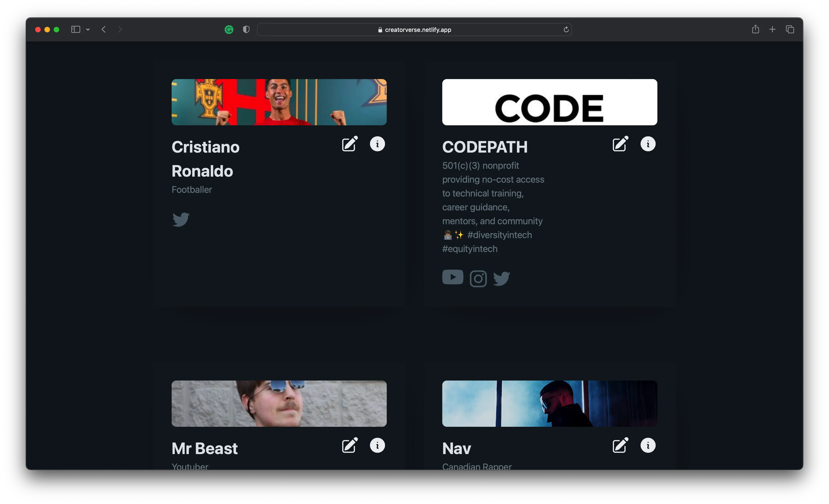This screenshot has height=504, width=829.
Task: Edit the Mr Beast creator card
Action: (350, 446)
